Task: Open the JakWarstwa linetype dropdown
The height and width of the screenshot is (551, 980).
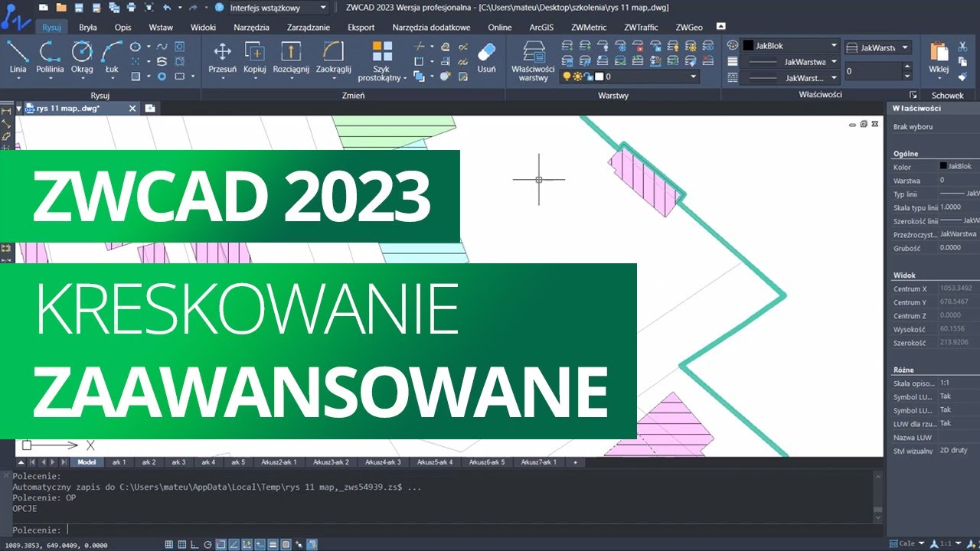Action: [789, 62]
